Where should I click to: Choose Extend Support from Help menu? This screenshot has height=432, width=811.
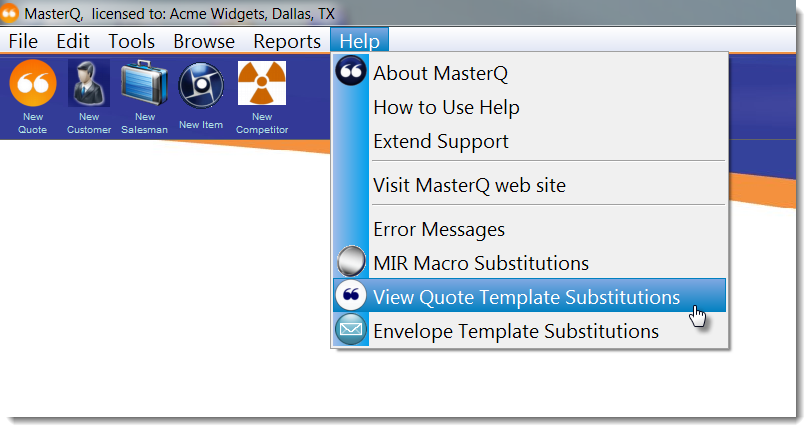tap(441, 141)
